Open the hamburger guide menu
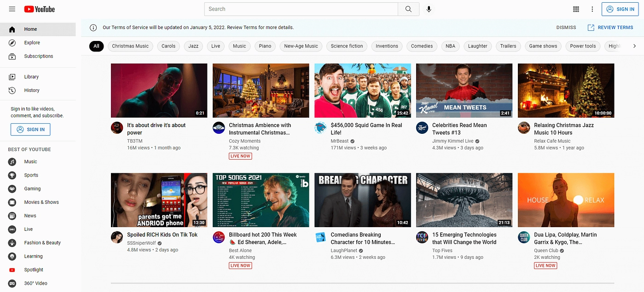Screen dimensions: 644x292 [x=12, y=9]
